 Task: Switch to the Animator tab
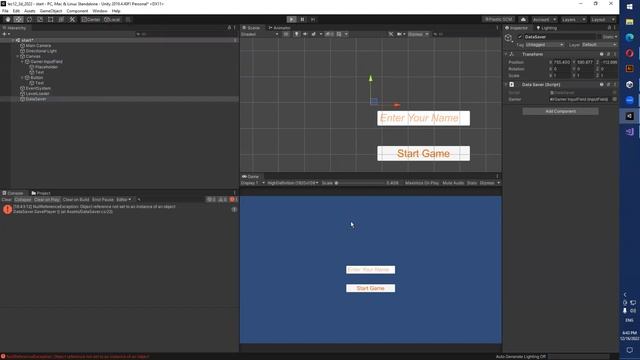coord(279,28)
